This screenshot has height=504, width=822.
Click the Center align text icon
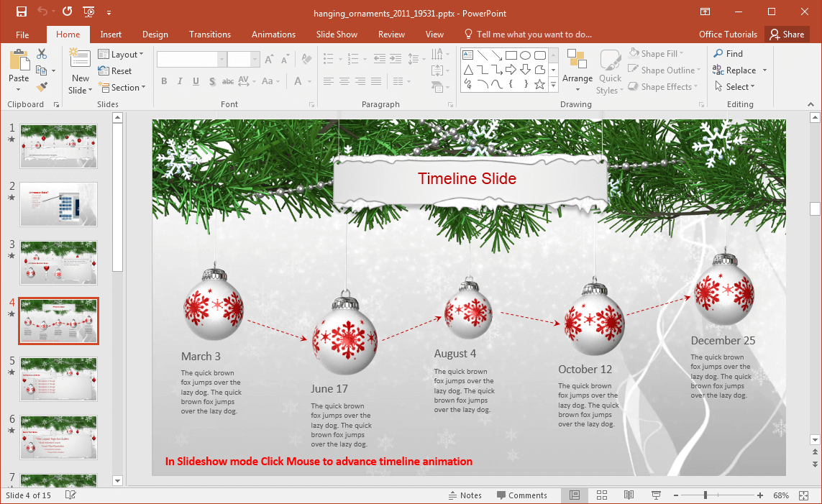click(344, 81)
